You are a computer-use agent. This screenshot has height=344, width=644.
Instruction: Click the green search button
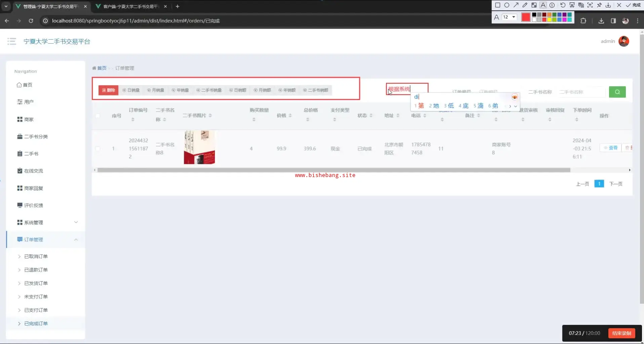click(617, 92)
